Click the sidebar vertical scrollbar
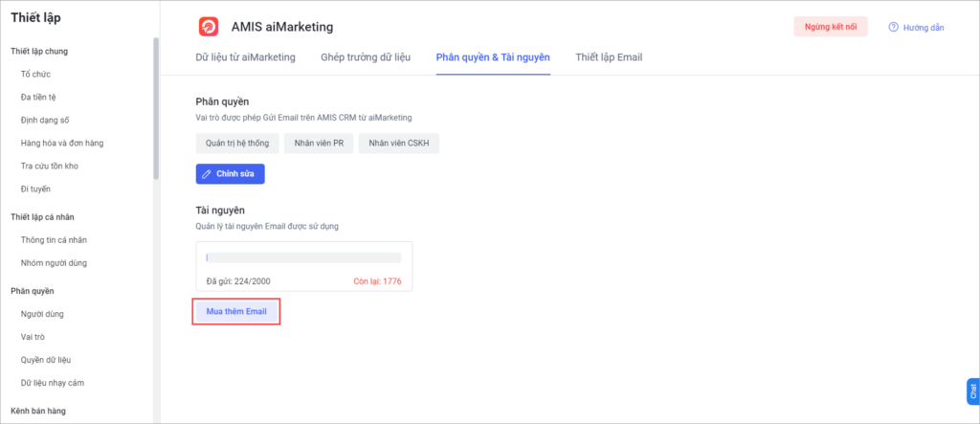This screenshot has height=424, width=980. (x=156, y=108)
